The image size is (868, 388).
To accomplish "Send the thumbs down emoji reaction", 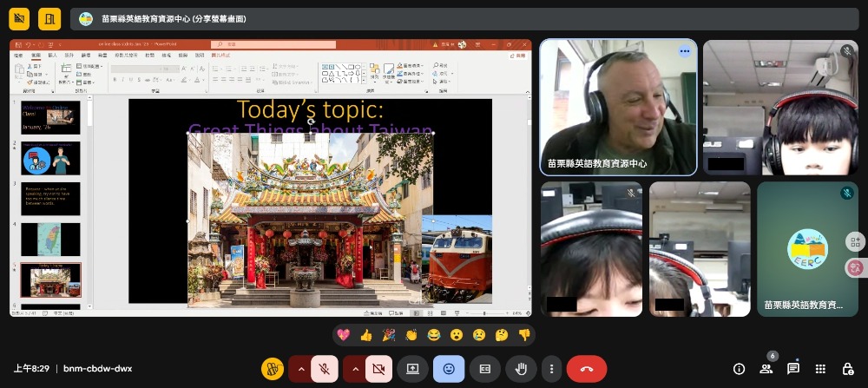I will click(523, 334).
